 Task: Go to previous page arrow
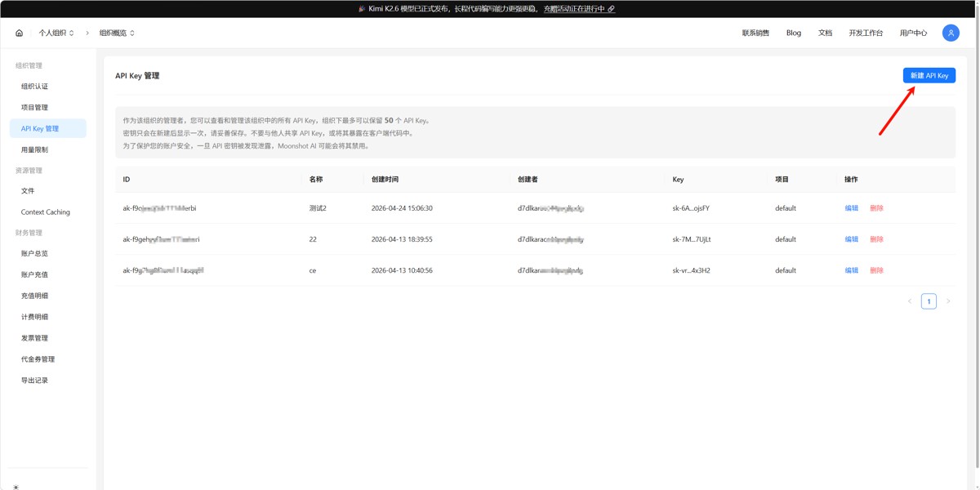[x=910, y=301]
